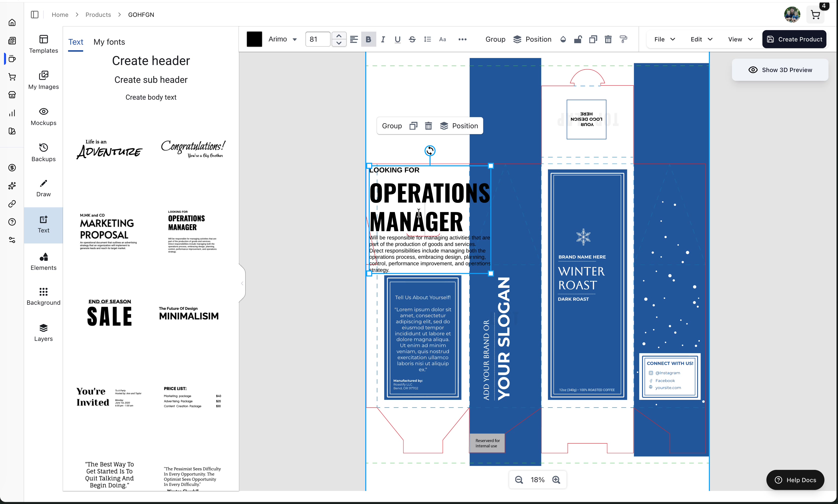Select the END OF SEASON SALE text template
The width and height of the screenshot is (838, 504).
click(110, 312)
